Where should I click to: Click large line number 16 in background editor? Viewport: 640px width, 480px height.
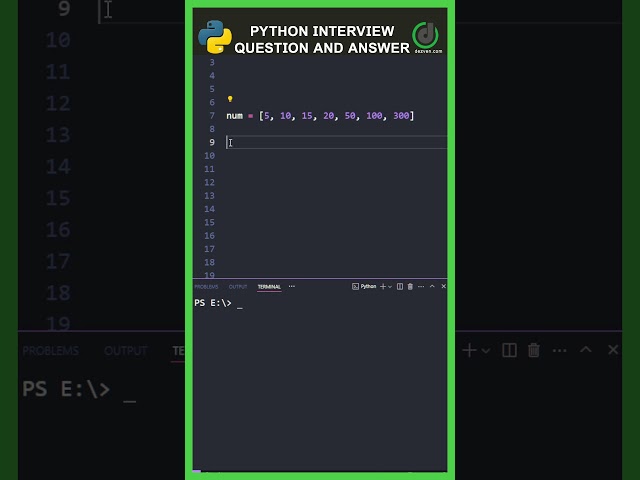pos(58,230)
